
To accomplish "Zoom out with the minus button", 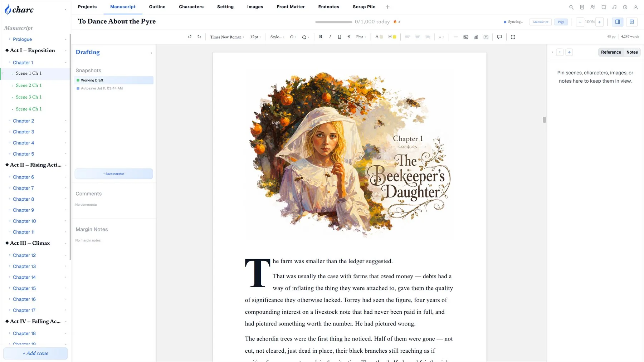I will coord(580,22).
